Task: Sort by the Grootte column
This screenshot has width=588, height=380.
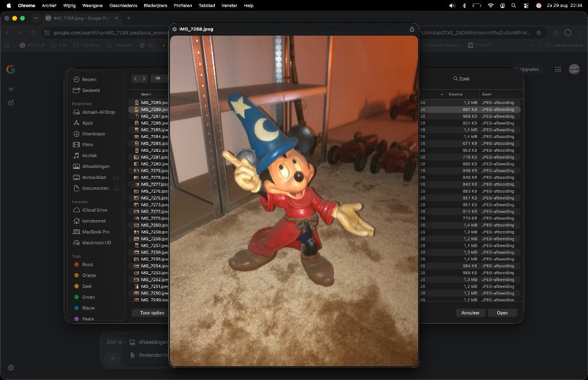Action: click(x=455, y=94)
